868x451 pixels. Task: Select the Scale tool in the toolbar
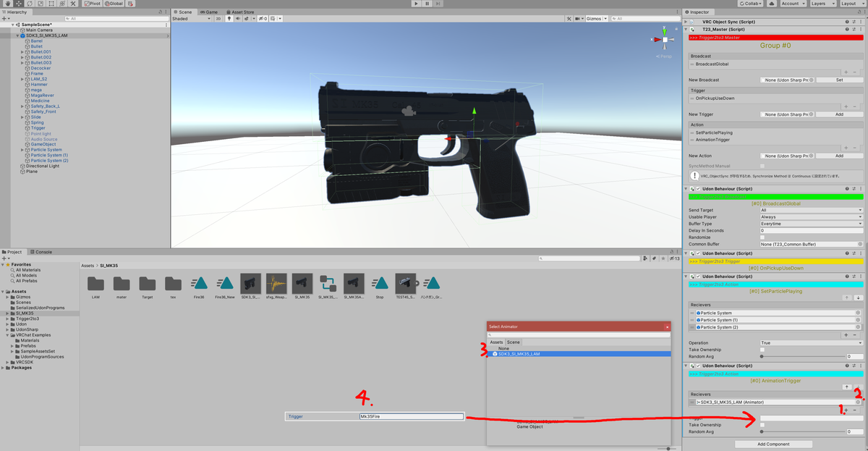tap(40, 4)
